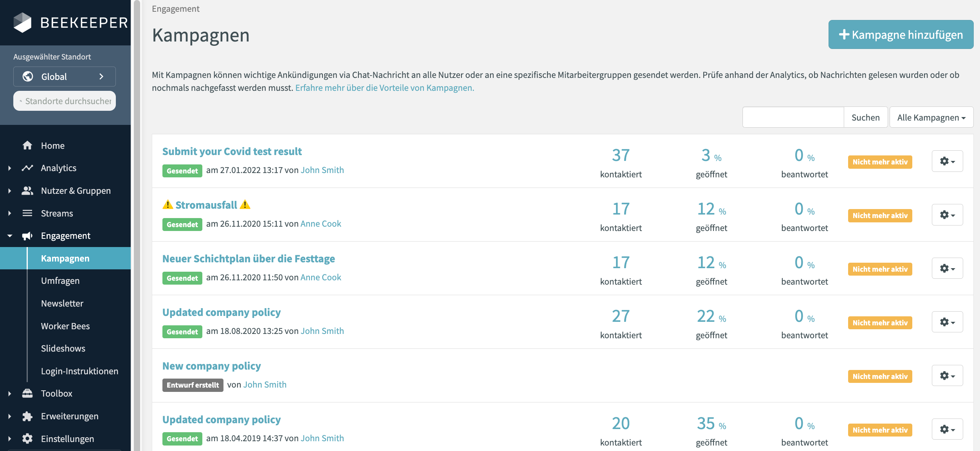
Task: Open the Newsletter section
Action: click(x=61, y=303)
